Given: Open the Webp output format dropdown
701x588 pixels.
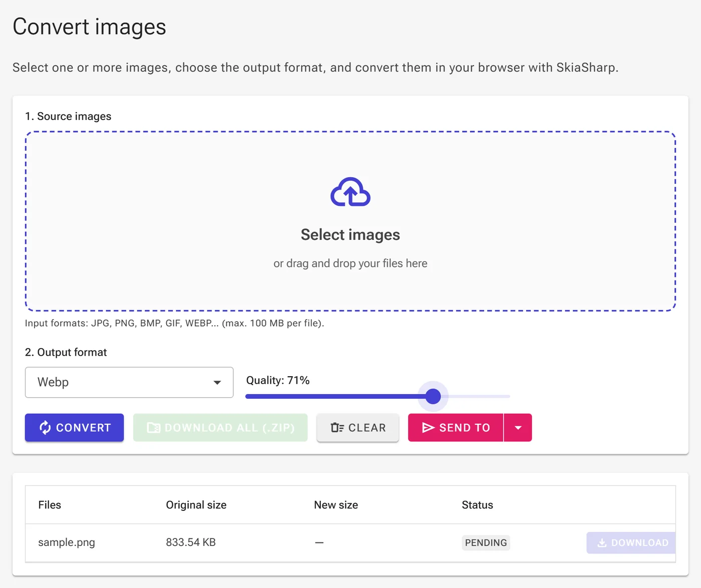Looking at the screenshot, I should click(129, 382).
